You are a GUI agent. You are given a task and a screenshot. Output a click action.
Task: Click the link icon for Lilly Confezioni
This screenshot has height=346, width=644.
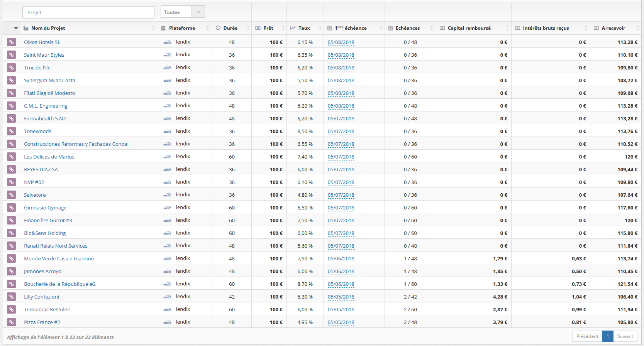(x=12, y=297)
